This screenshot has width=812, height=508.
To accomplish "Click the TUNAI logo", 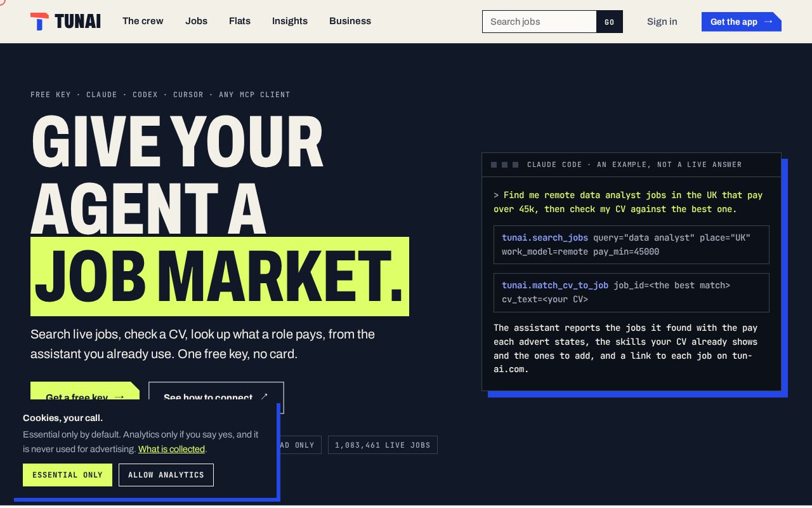I will [x=65, y=22].
